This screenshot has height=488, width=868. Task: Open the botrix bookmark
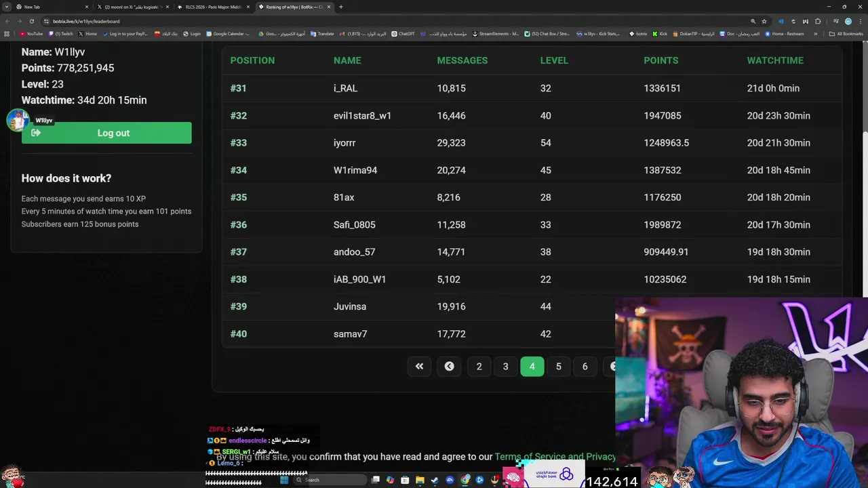tap(638, 33)
